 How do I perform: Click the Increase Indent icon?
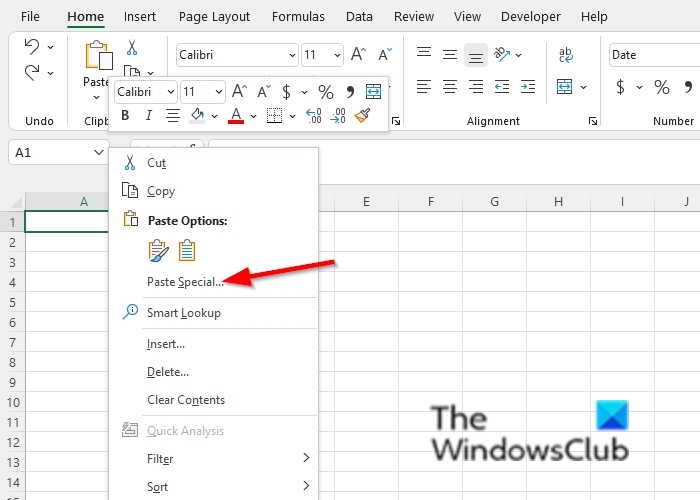click(x=528, y=87)
